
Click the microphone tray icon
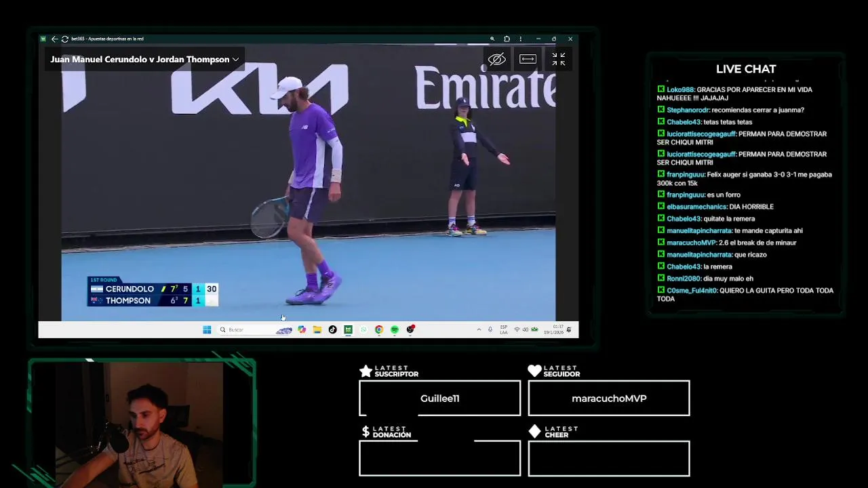click(490, 330)
